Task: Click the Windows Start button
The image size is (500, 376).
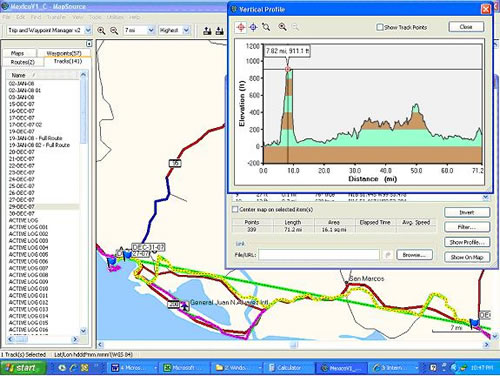Action: coord(22,368)
